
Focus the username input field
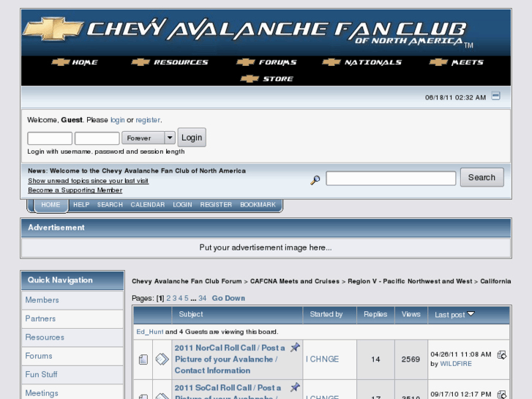tap(50, 138)
